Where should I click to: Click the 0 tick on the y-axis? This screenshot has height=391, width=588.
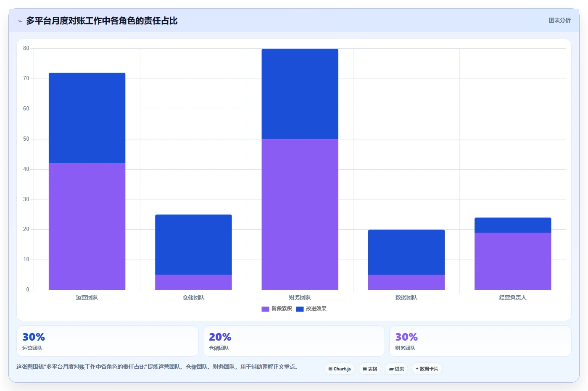28,290
